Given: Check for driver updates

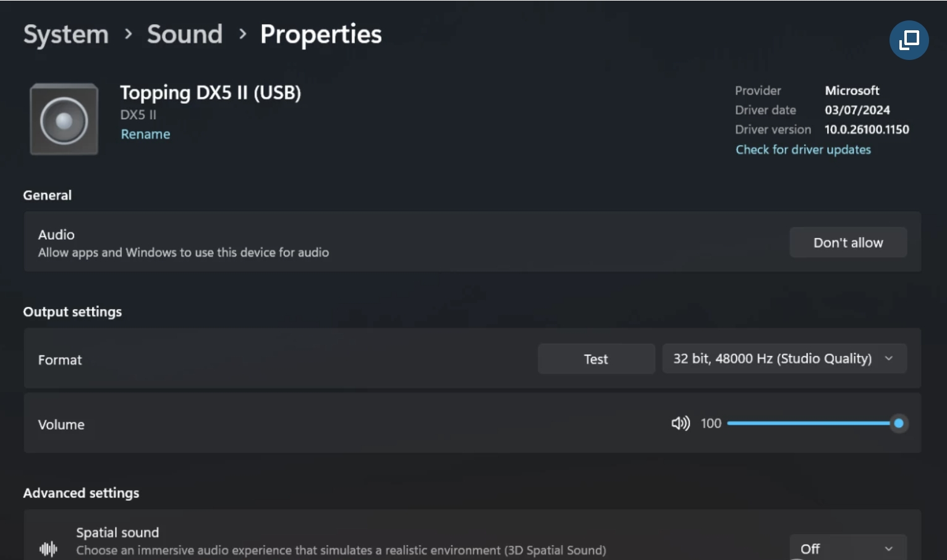Looking at the screenshot, I should pyautogui.click(x=803, y=150).
